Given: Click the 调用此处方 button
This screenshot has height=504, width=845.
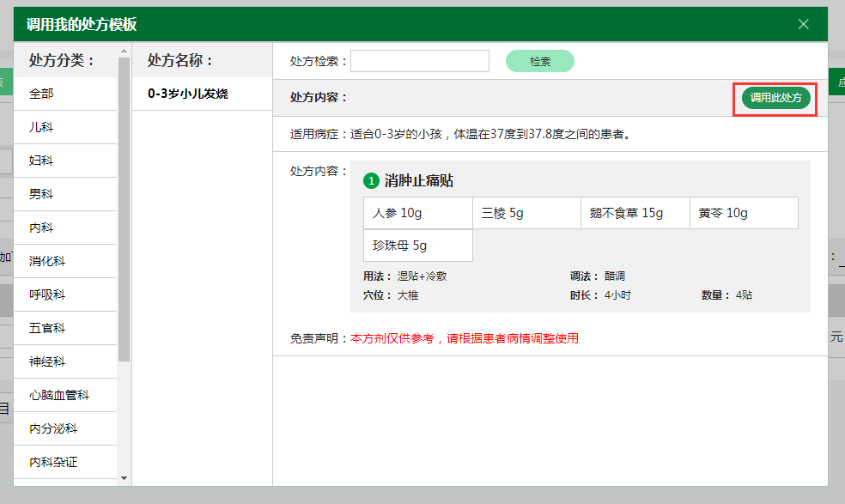Looking at the screenshot, I should (x=775, y=98).
